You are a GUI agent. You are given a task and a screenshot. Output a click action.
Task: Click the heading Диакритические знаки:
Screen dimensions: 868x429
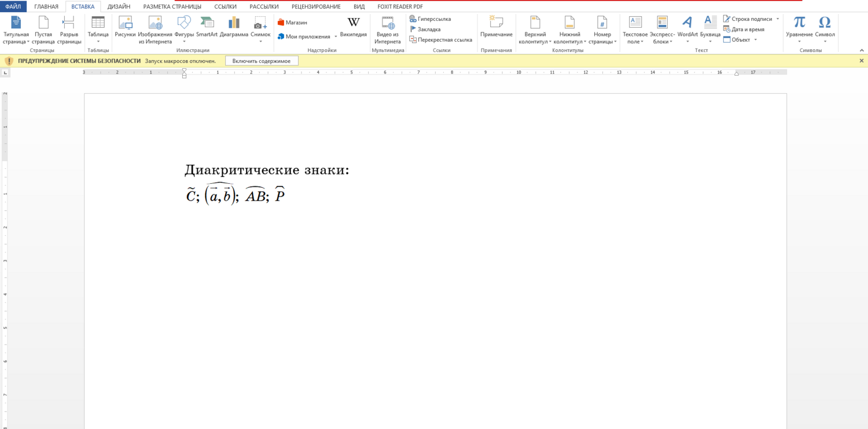coord(267,170)
